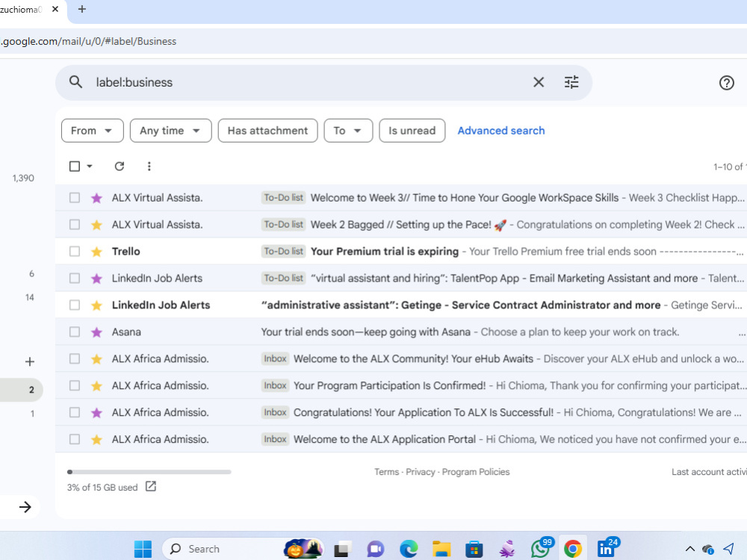Open the To filter dropdown
Image resolution: width=747 pixels, height=560 pixels.
[348, 131]
